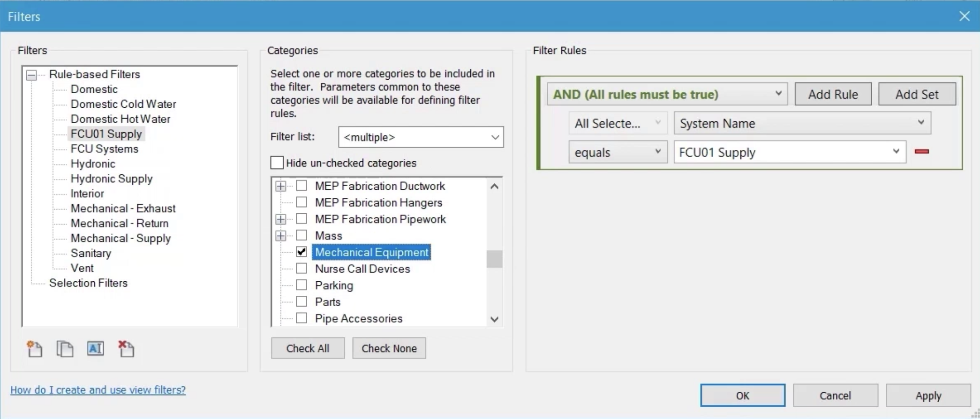Check the Parts category checkbox
The width and height of the screenshot is (980, 419).
[x=302, y=301]
